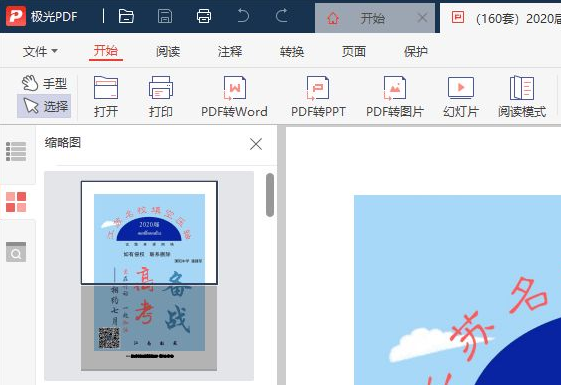The image size is (561, 385).
Task: Open file via title bar folder icon
Action: (x=126, y=16)
